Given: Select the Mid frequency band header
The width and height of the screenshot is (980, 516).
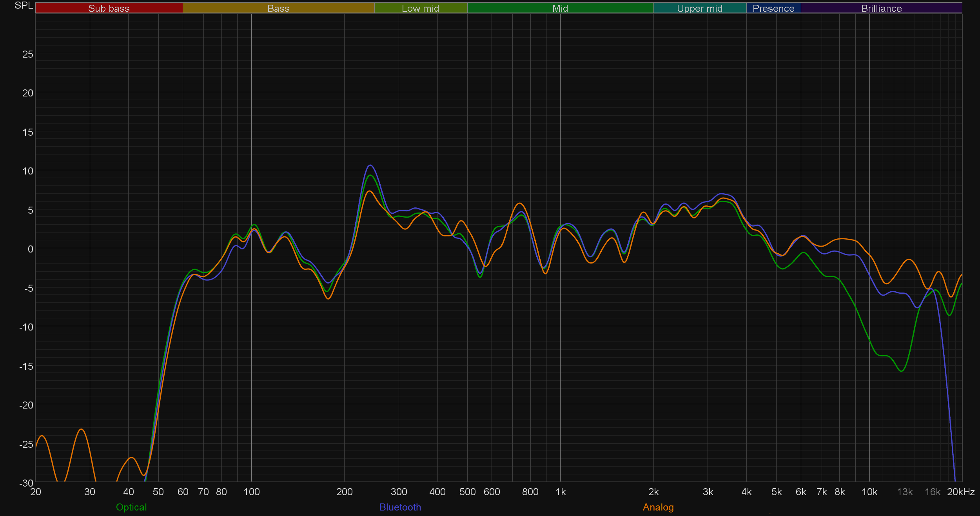Looking at the screenshot, I should click(x=560, y=8).
